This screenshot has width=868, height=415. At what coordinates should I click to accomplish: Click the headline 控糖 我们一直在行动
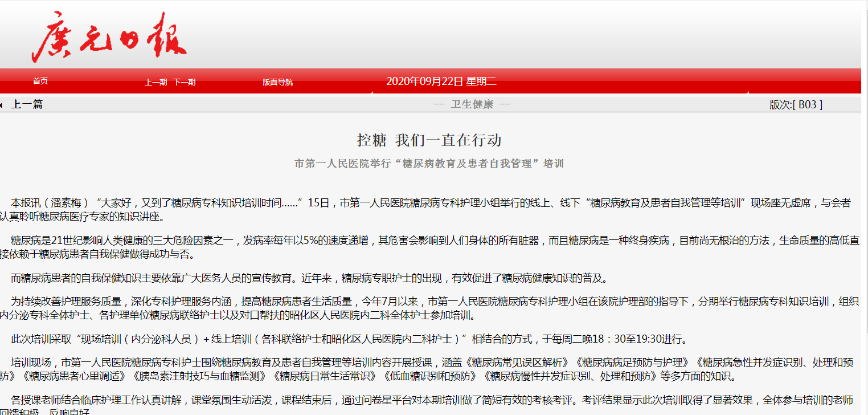(x=429, y=140)
